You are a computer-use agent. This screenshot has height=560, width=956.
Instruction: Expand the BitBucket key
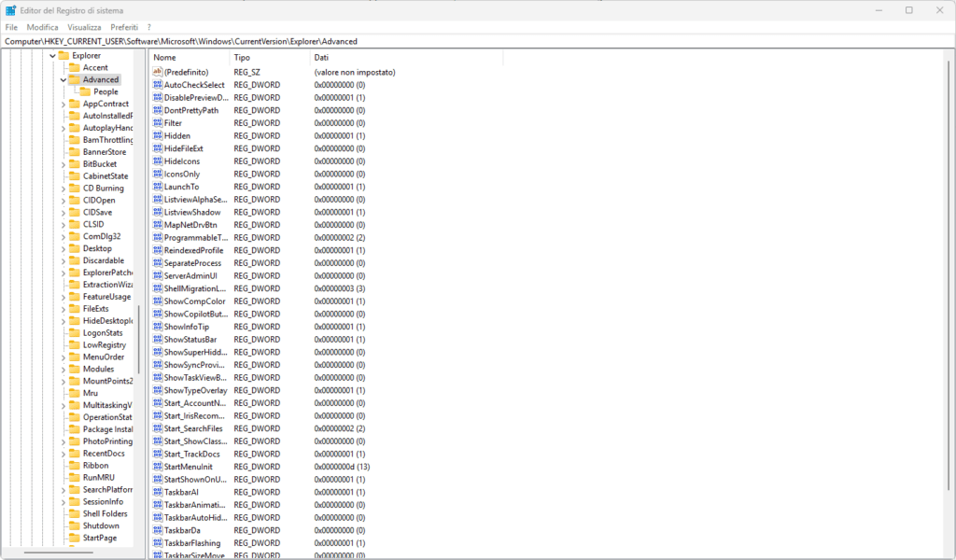coord(63,164)
